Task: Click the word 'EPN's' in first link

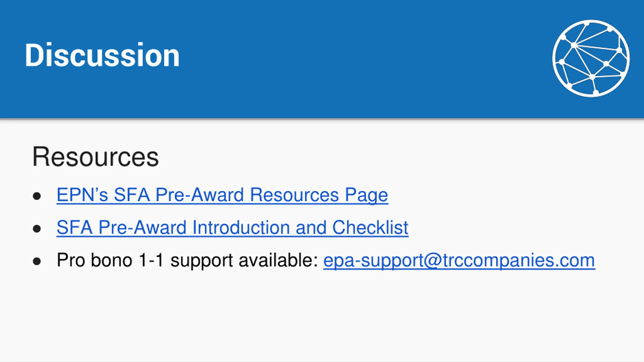Action: pos(82,195)
